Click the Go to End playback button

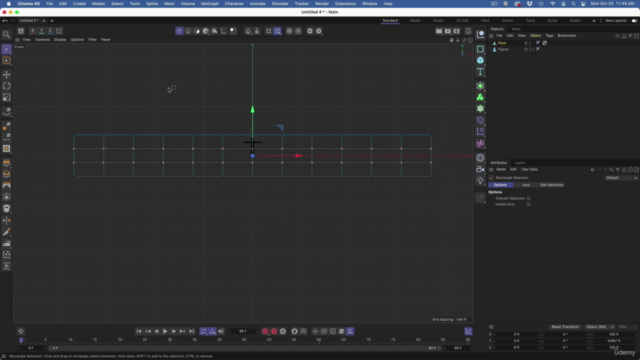tap(191, 331)
